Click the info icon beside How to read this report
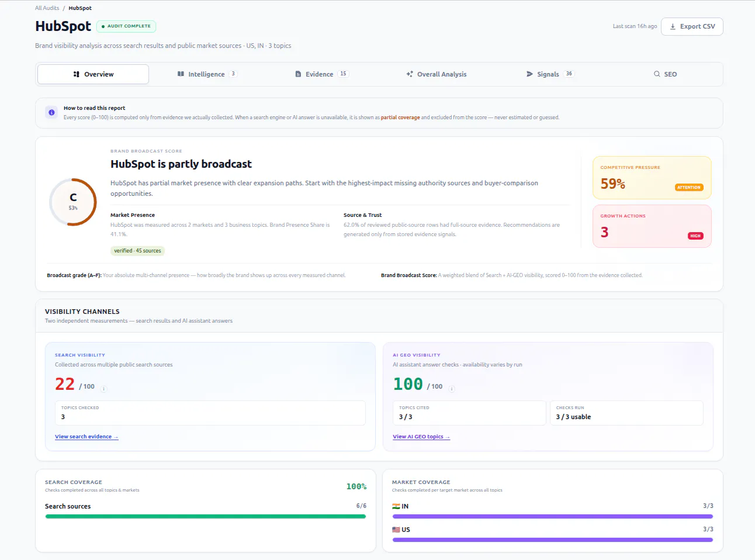The width and height of the screenshot is (755, 560). click(52, 112)
